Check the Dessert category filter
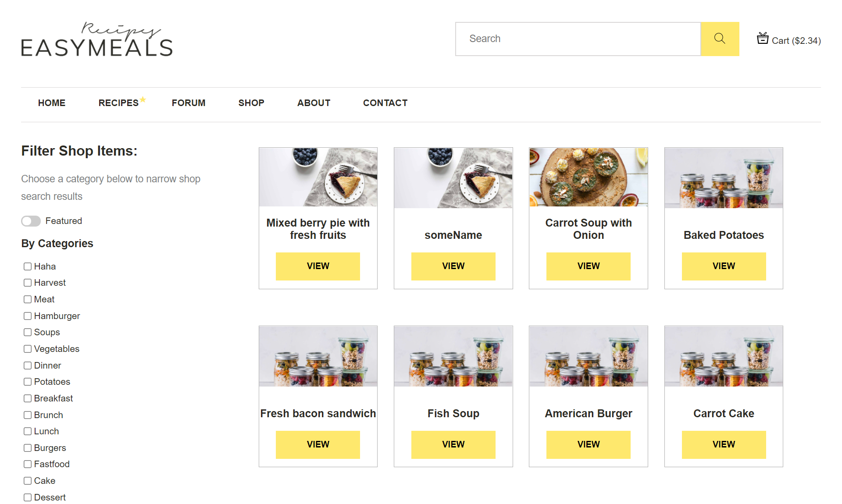This screenshot has width=842, height=504. coord(28,497)
